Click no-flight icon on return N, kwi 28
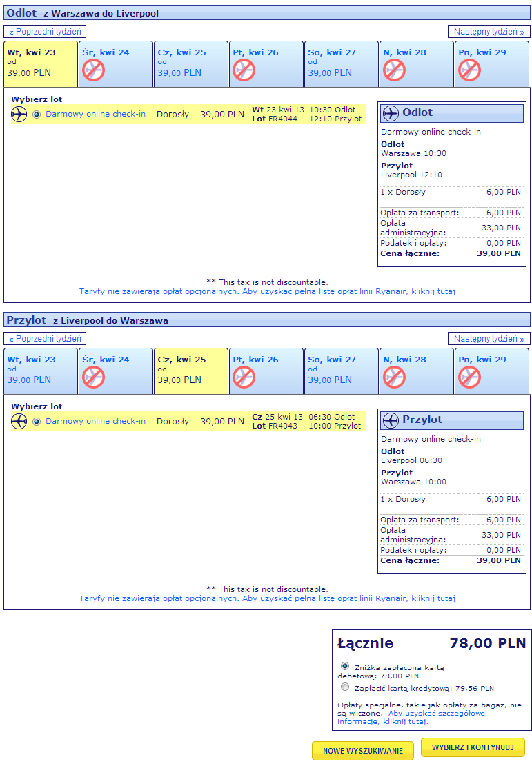Image resolution: width=532 pixels, height=766 pixels. click(x=394, y=377)
